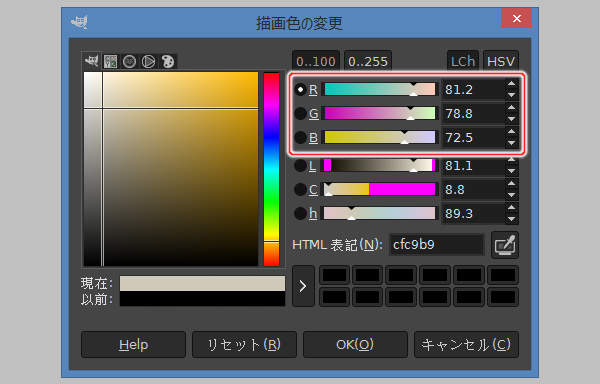This screenshot has width=600, height=384.
Task: Decrease the h value with down arrow
Action: 512,219
